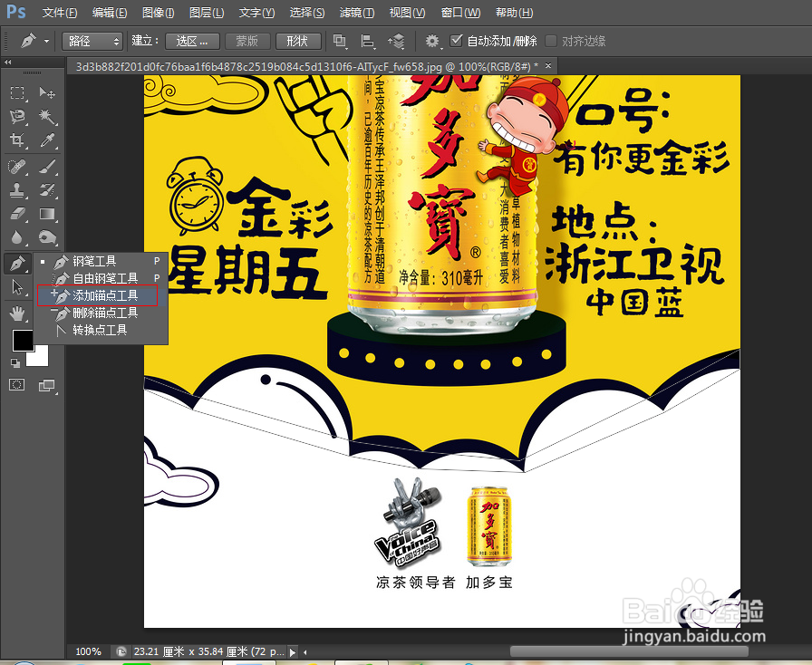Select the Crop tool

(x=17, y=140)
